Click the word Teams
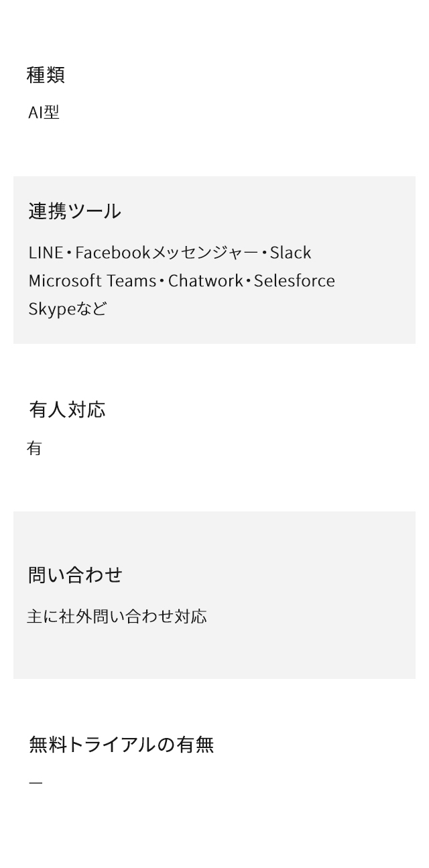This screenshot has height=868, width=429. tap(131, 281)
